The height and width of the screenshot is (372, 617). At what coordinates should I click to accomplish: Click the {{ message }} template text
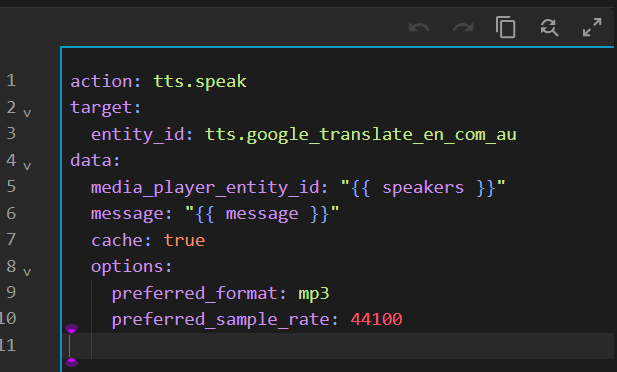pos(262,214)
